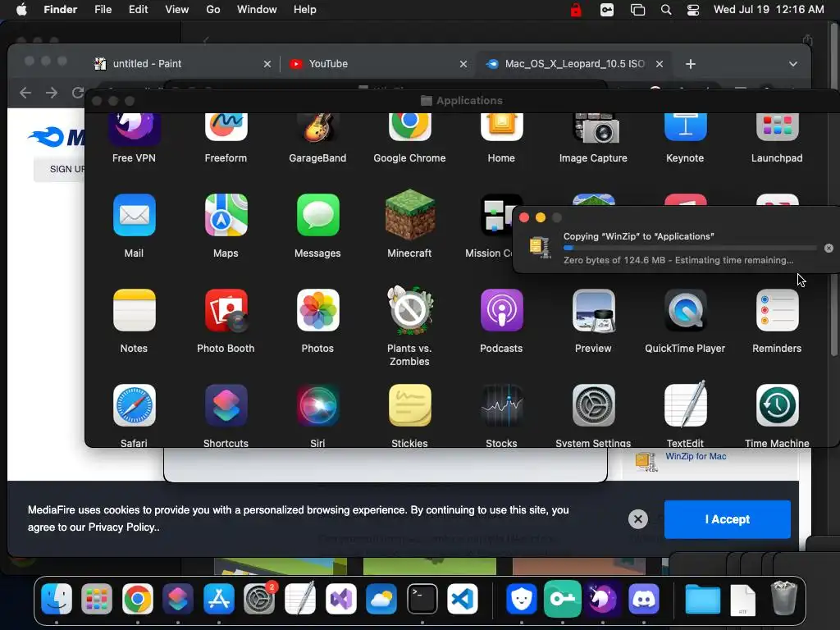This screenshot has height=630, width=840.
Task: Open the Mail app icon
Action: [x=134, y=216]
